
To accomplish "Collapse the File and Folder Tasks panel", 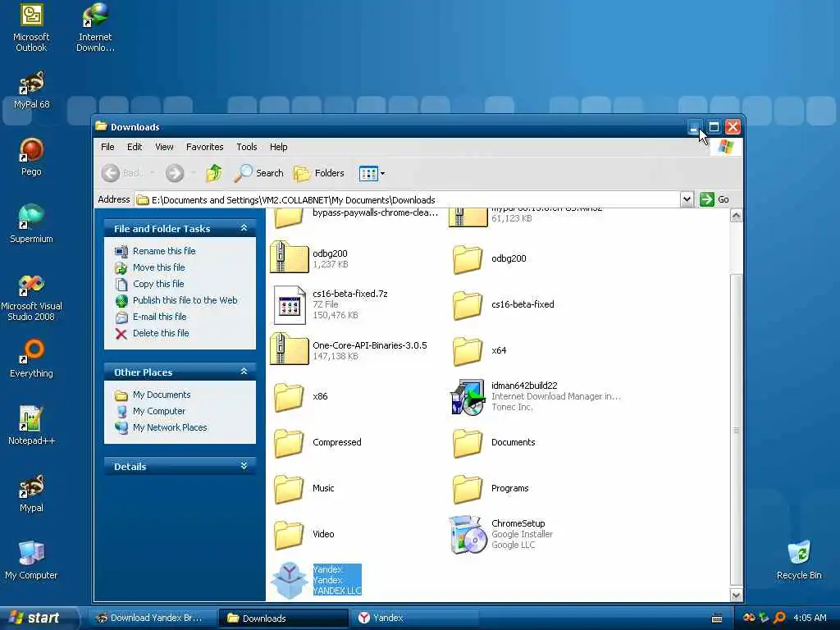I will coord(244,228).
